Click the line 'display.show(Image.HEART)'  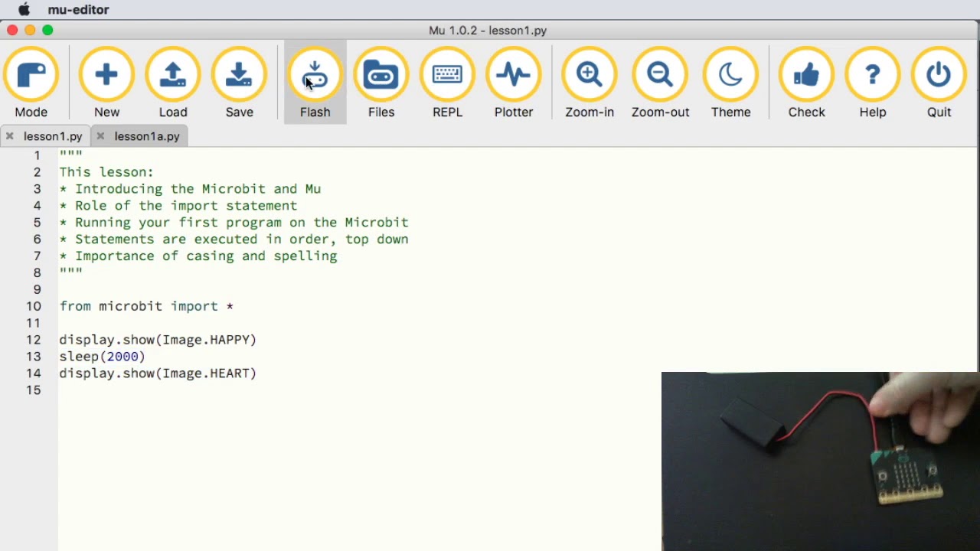pyautogui.click(x=158, y=373)
